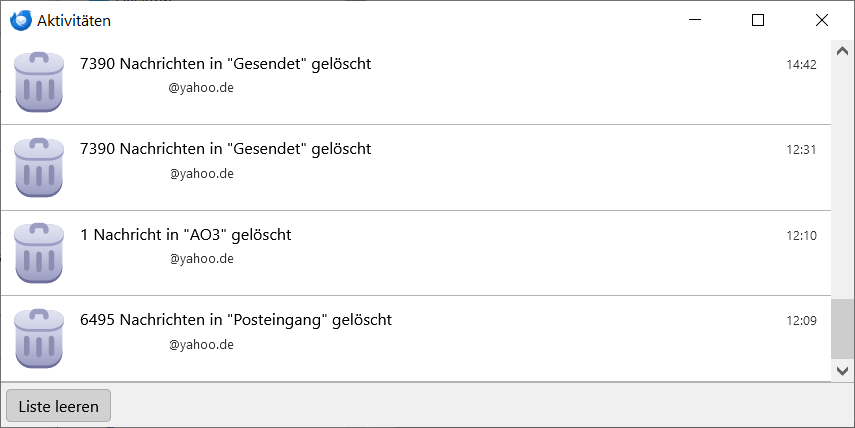Image resolution: width=855 pixels, height=428 pixels.
Task: Click the Thunderbird icon in the title bar
Action: point(20,20)
